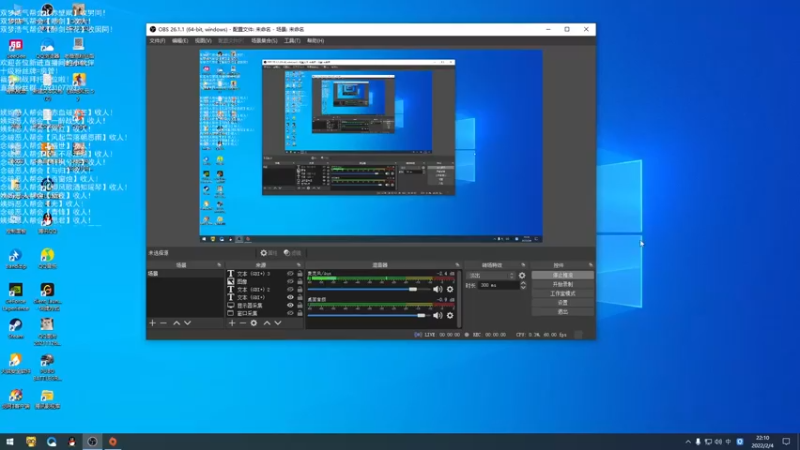The height and width of the screenshot is (450, 800).
Task: Toggle lock on 文本 (GDI+) 3 source
Action: (300, 274)
